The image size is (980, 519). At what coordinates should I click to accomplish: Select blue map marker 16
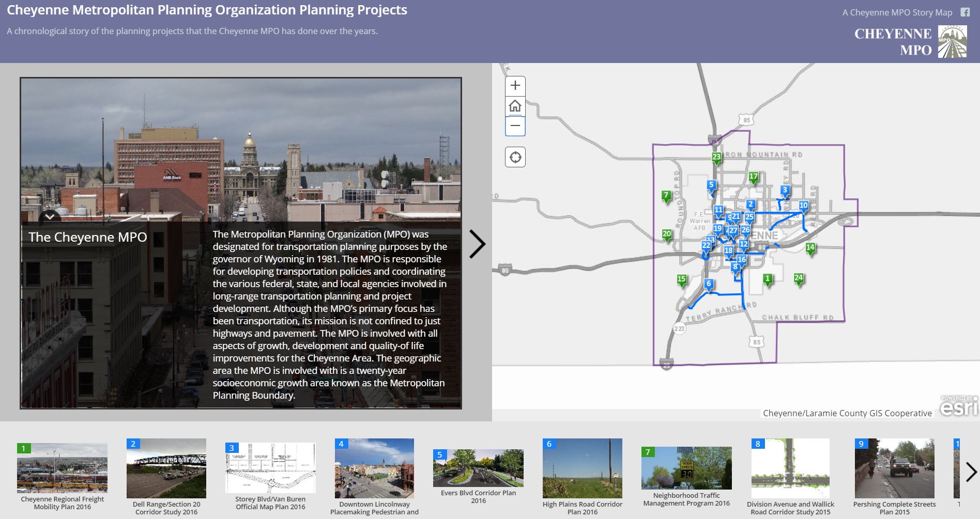[742, 260]
